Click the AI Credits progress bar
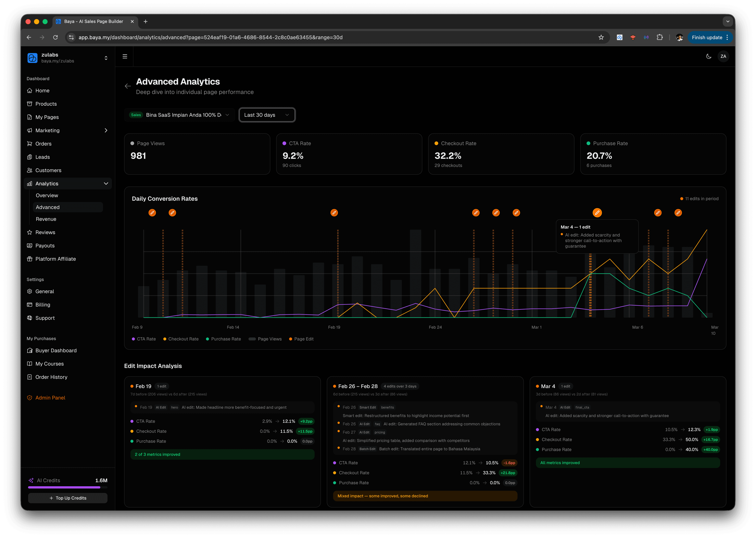 click(x=68, y=487)
